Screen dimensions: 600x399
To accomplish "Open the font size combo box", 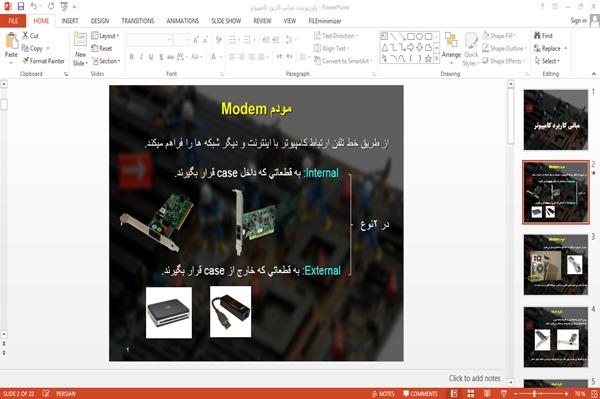I will coord(181,39).
